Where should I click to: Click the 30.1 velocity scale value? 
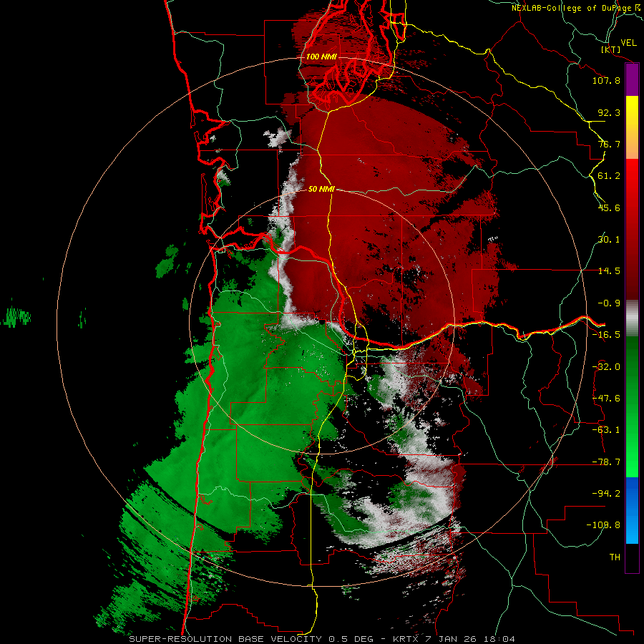[x=609, y=240]
